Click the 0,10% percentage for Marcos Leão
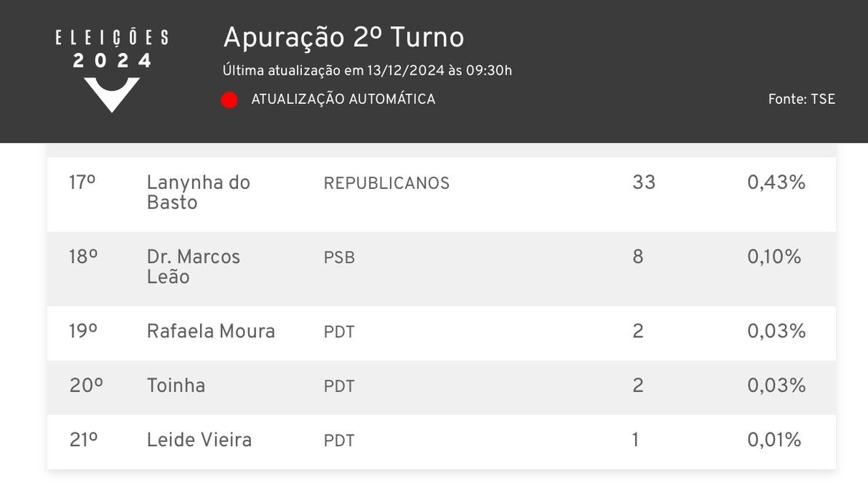 [774, 257]
